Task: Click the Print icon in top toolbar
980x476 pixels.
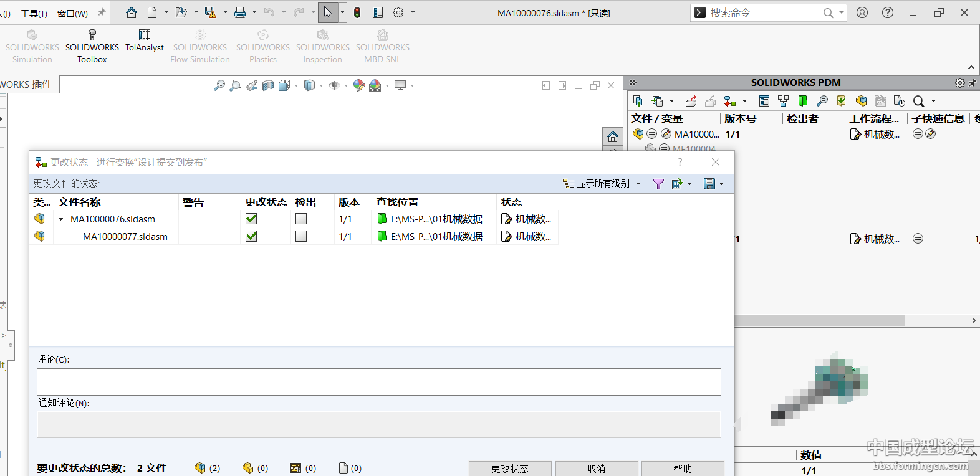Action: point(240,12)
